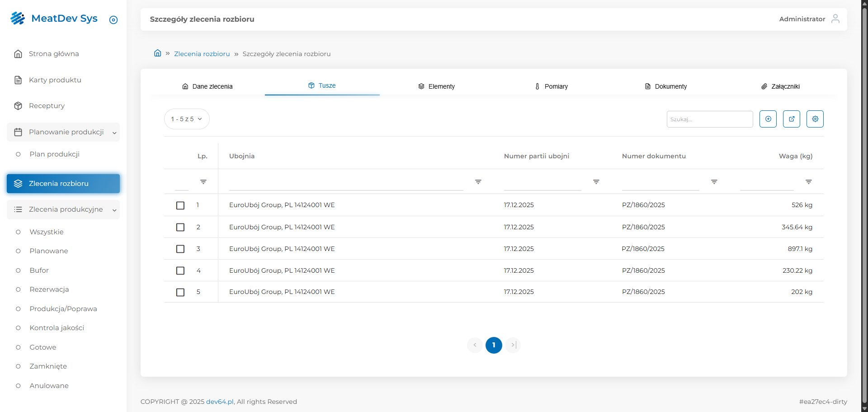Open filter icon for Waga (kg) column
The image size is (868, 412).
808,182
